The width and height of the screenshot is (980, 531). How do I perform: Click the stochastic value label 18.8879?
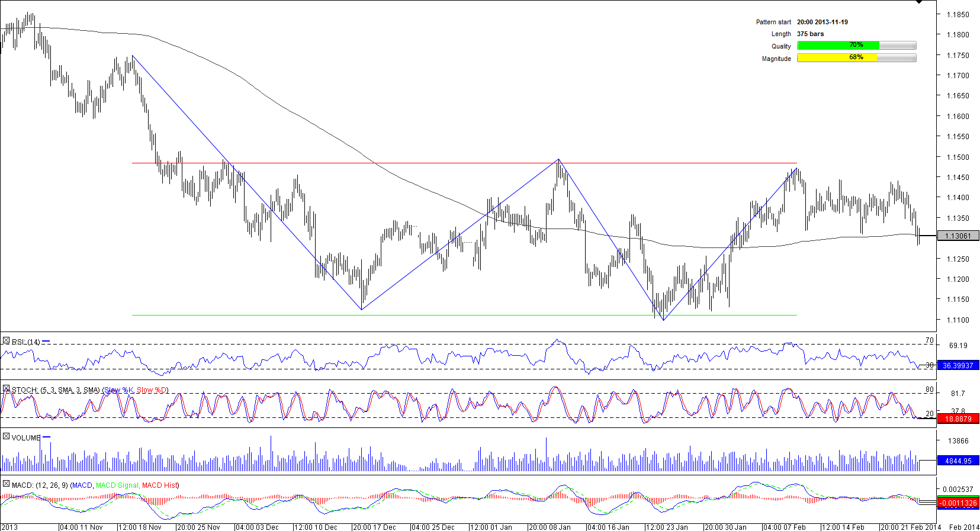point(957,419)
